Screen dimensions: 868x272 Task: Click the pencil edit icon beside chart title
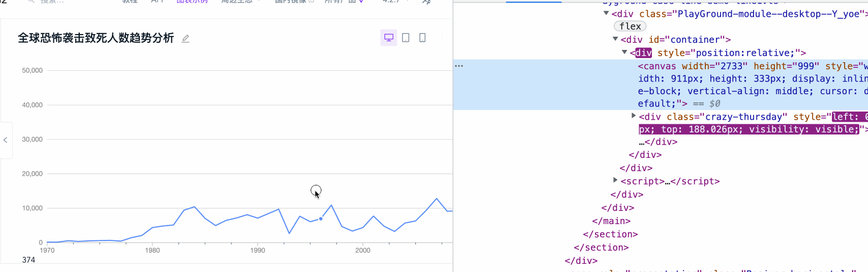click(x=186, y=38)
